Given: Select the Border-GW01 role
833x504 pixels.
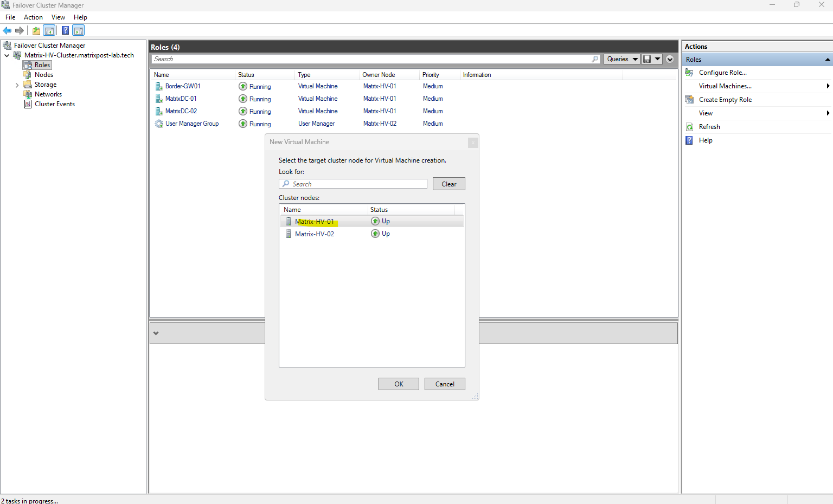Looking at the screenshot, I should pyautogui.click(x=183, y=86).
